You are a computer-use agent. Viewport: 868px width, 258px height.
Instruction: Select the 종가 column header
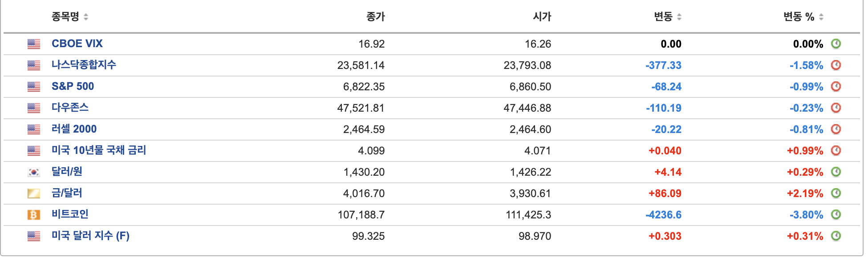pos(376,17)
